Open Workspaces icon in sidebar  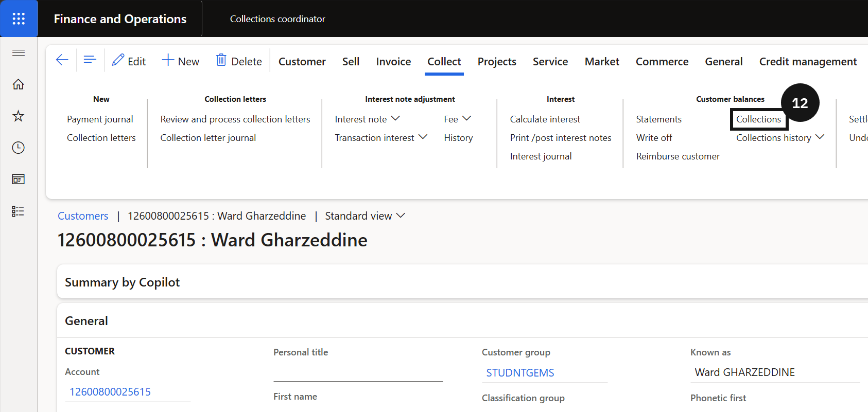tap(19, 180)
